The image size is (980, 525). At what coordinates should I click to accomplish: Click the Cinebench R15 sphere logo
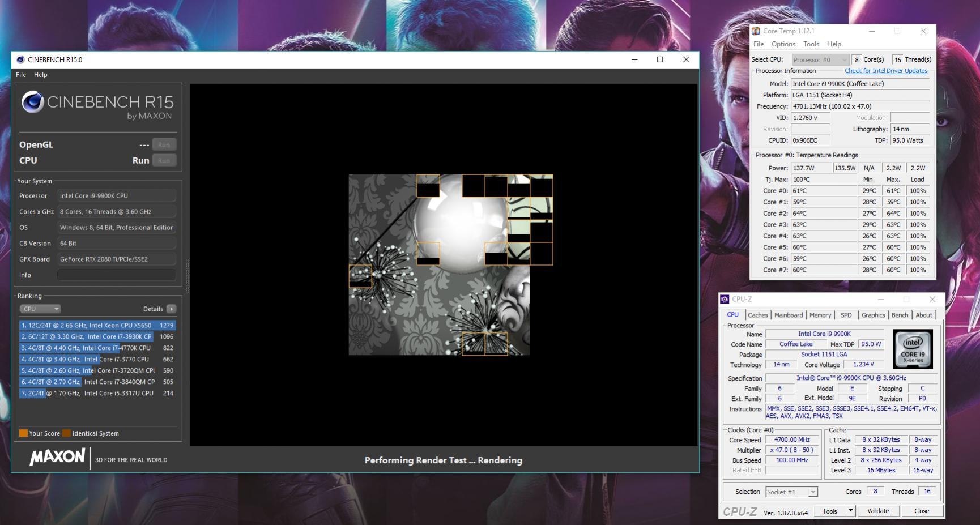coord(33,102)
